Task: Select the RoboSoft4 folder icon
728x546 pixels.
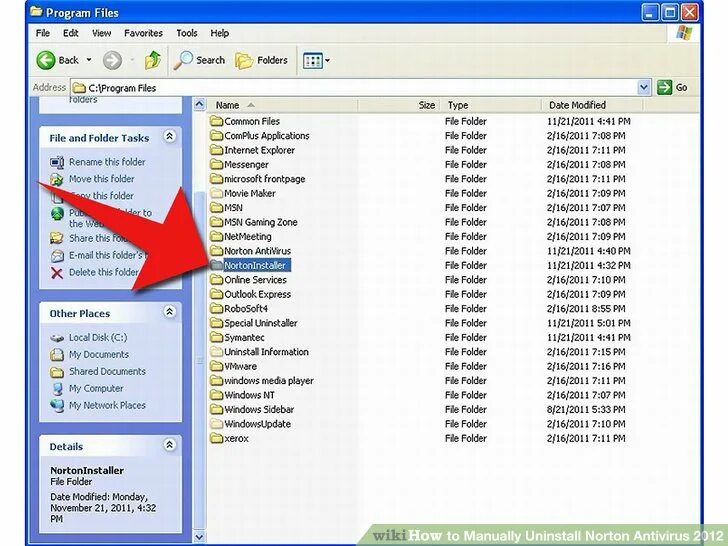Action: pos(216,308)
